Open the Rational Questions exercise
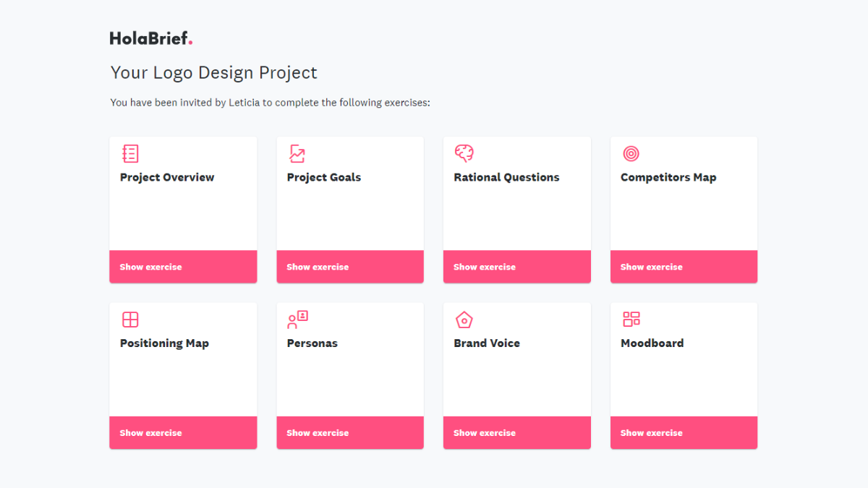 pos(516,266)
